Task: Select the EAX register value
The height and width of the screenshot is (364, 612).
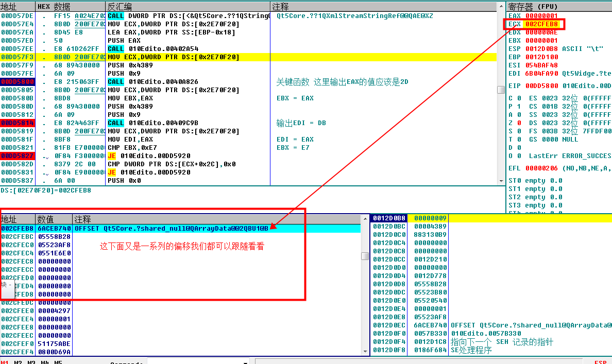Action: (541, 16)
